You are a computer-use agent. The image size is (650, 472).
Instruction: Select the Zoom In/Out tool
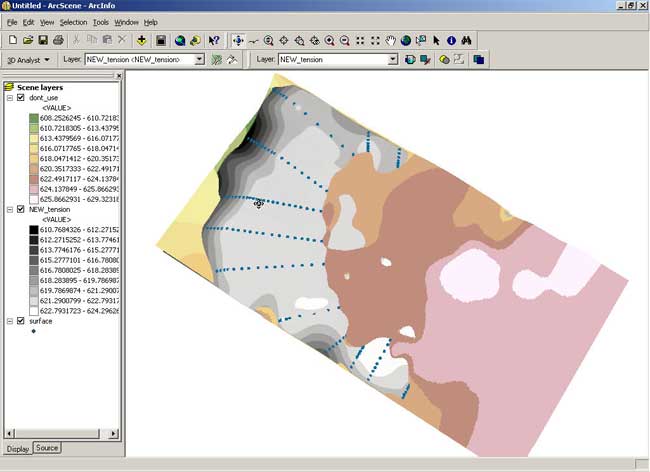tap(269, 40)
